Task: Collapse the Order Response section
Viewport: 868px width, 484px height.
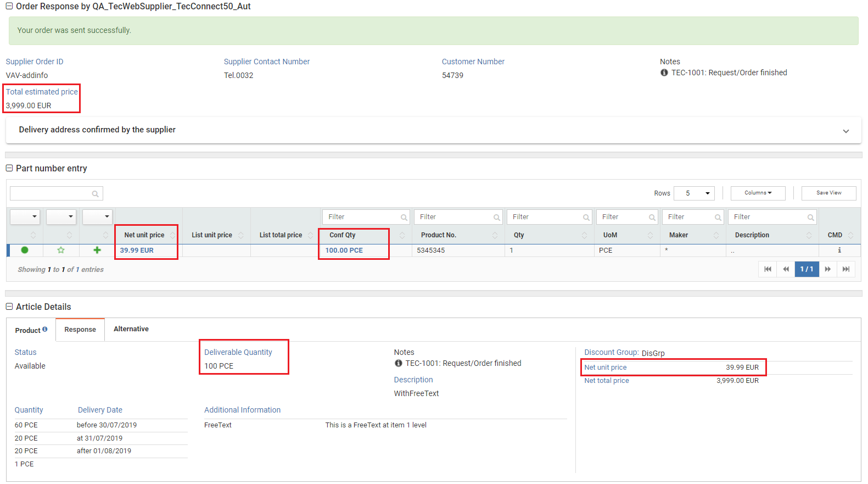Action: point(9,6)
